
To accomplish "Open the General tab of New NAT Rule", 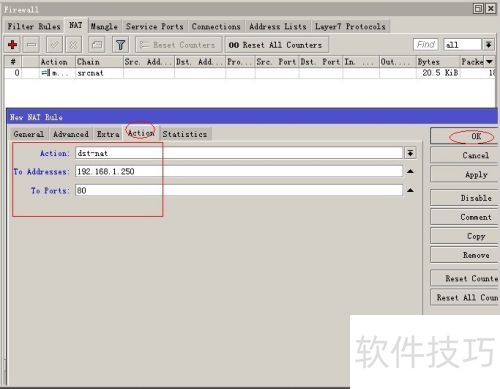I will [x=29, y=134].
